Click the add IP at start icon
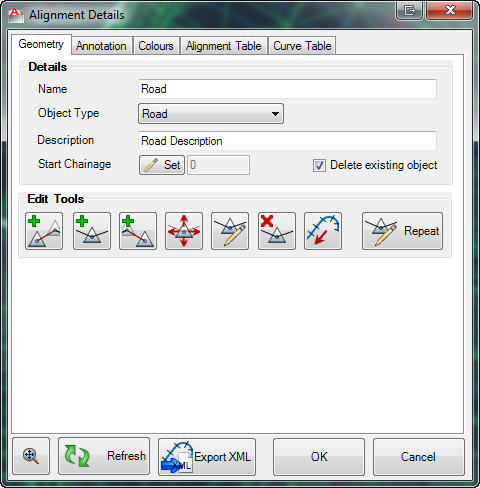Screen dimensions: 480x488 click(138, 231)
